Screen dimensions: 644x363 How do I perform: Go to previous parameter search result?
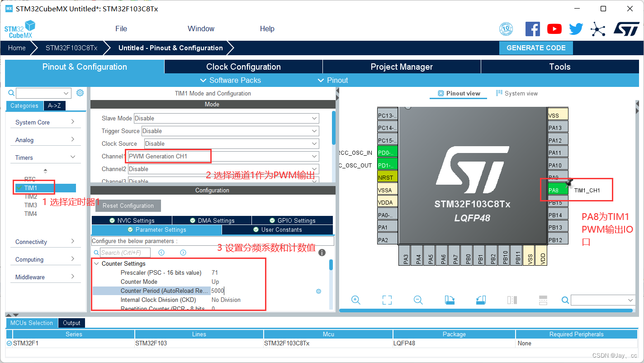point(161,253)
